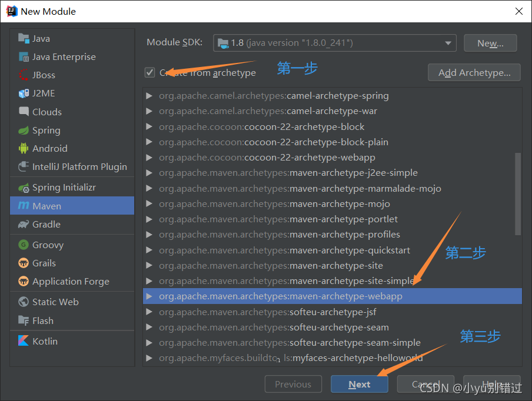Expand maven-archetype-quickstart node
Image resolution: width=532 pixels, height=401 pixels.
pos(149,250)
